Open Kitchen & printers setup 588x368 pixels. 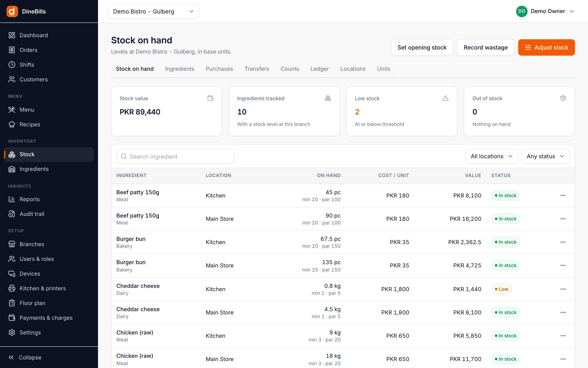click(x=49, y=288)
